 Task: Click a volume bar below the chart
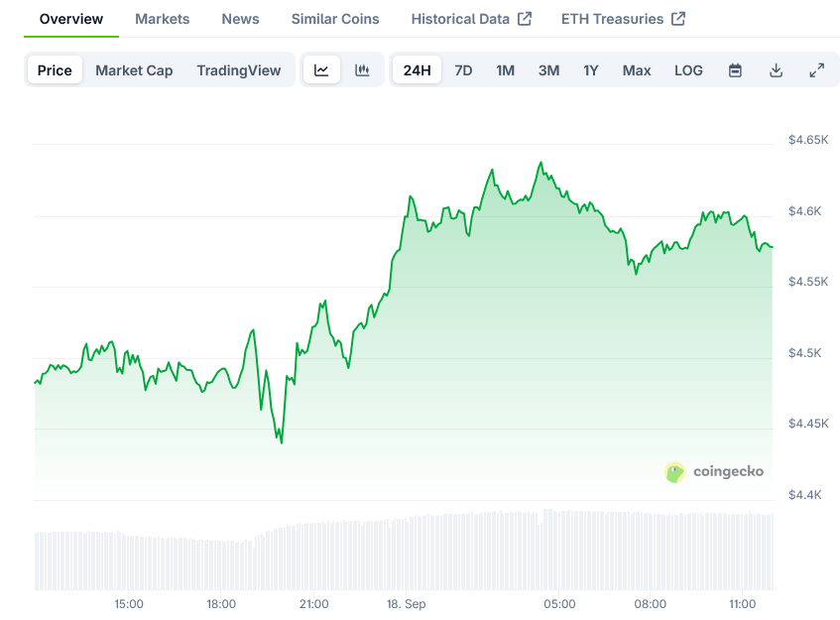tap(397, 551)
